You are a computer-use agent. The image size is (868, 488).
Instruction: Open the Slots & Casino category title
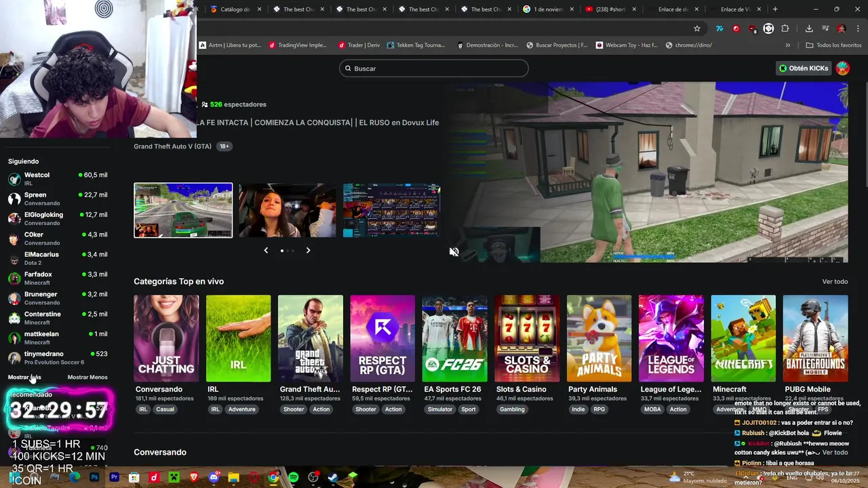coord(521,390)
